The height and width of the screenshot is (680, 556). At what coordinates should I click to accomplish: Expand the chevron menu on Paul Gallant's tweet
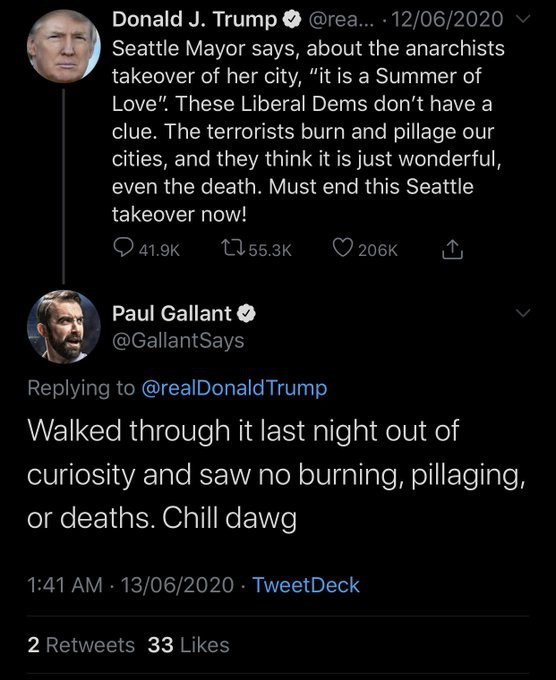click(523, 313)
